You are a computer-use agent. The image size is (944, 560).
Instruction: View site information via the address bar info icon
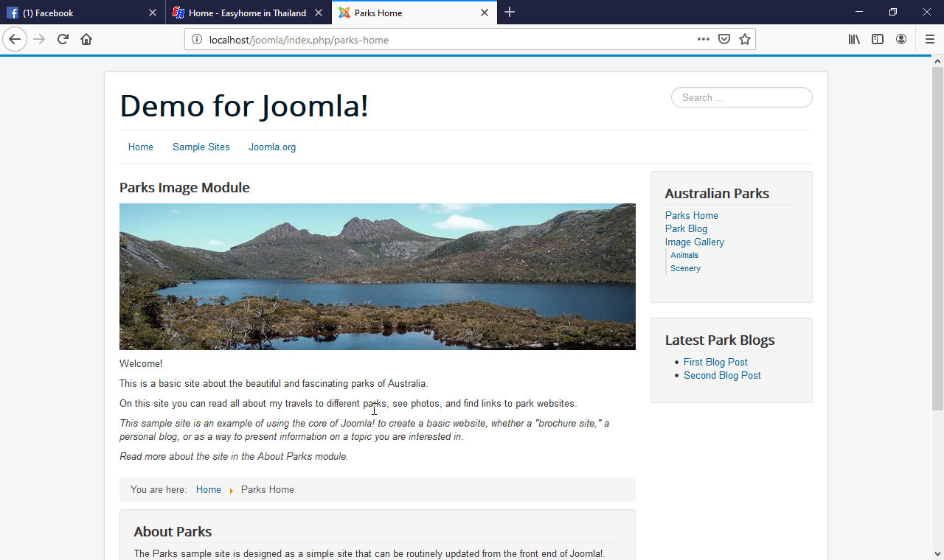click(x=195, y=40)
